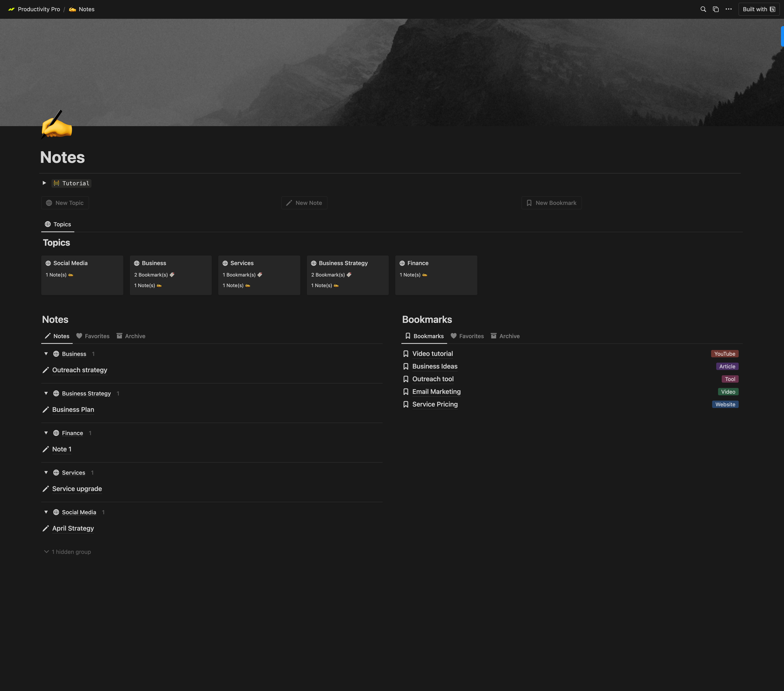This screenshot has height=691, width=784.
Task: Click pencil icon beside Outreach strategy
Action: [x=46, y=370]
